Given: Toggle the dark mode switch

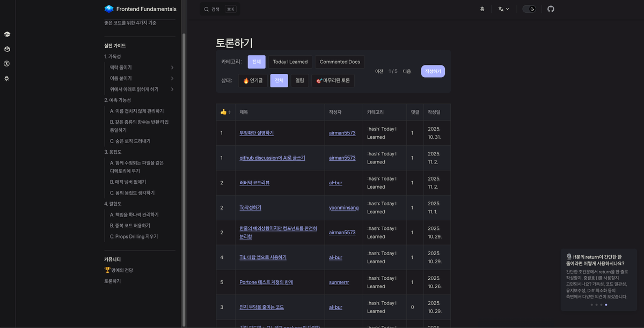Looking at the screenshot, I should [529, 9].
